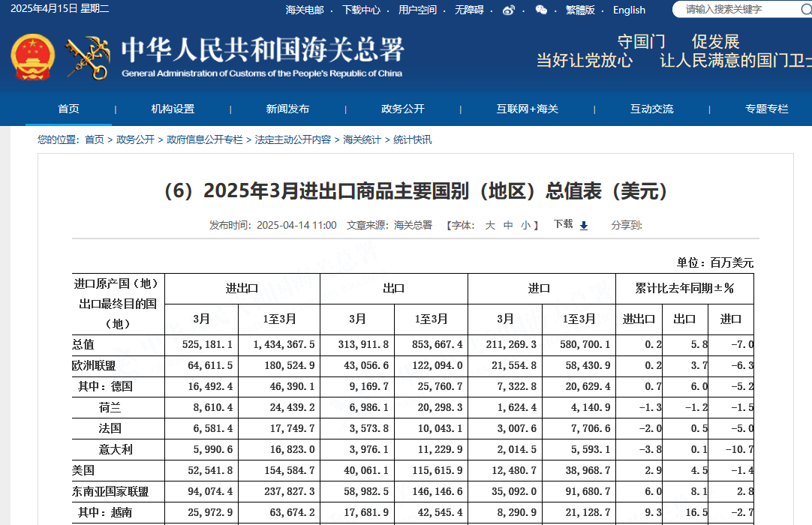Select the 其中：德国 row label
The width and height of the screenshot is (812, 525).
coord(106,387)
